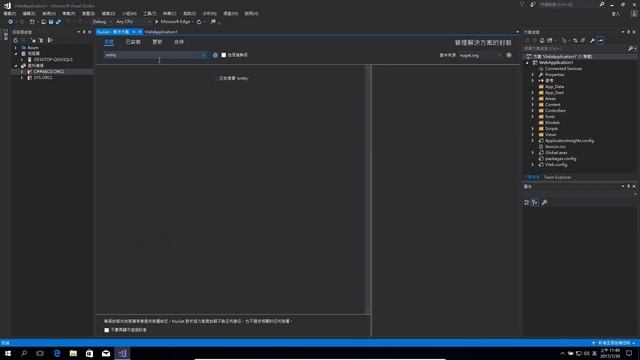Toggle the include prerelease checkbox
This screenshot has height=360, width=640.
click(224, 55)
